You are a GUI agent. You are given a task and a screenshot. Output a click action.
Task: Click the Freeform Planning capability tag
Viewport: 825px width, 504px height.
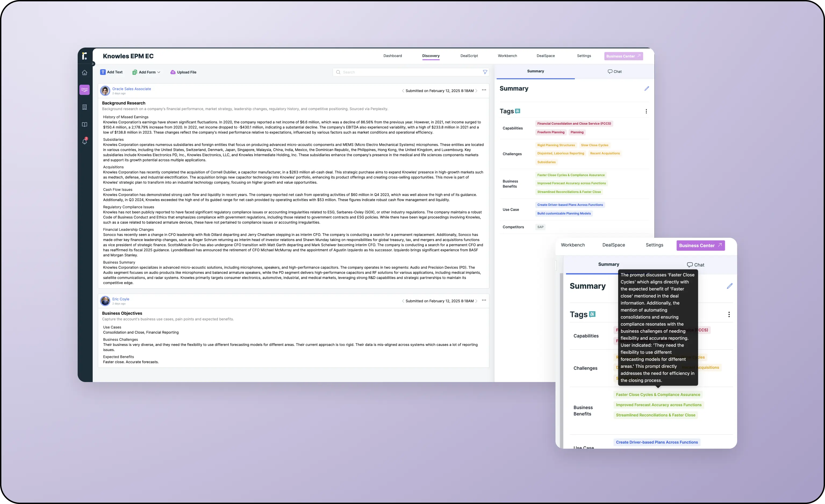click(x=551, y=132)
